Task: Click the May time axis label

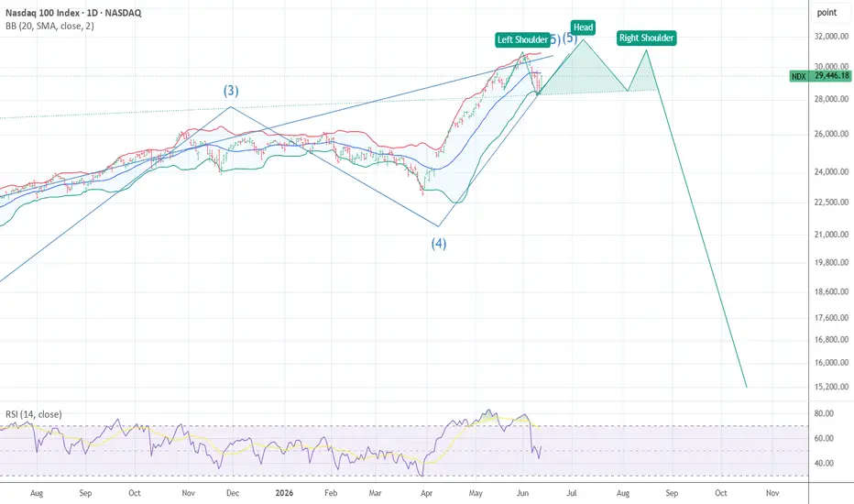Action: coord(476,493)
